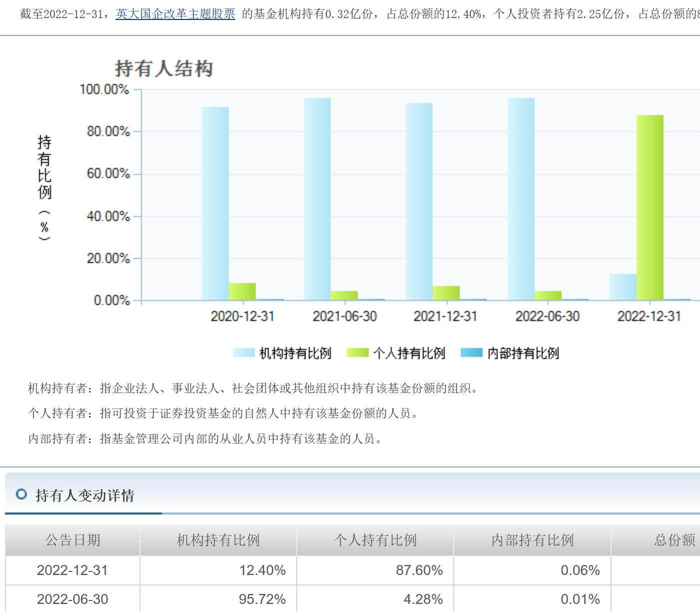Click the circle icon beside 持有人变动详情
The width and height of the screenshot is (700, 612).
[21, 494]
